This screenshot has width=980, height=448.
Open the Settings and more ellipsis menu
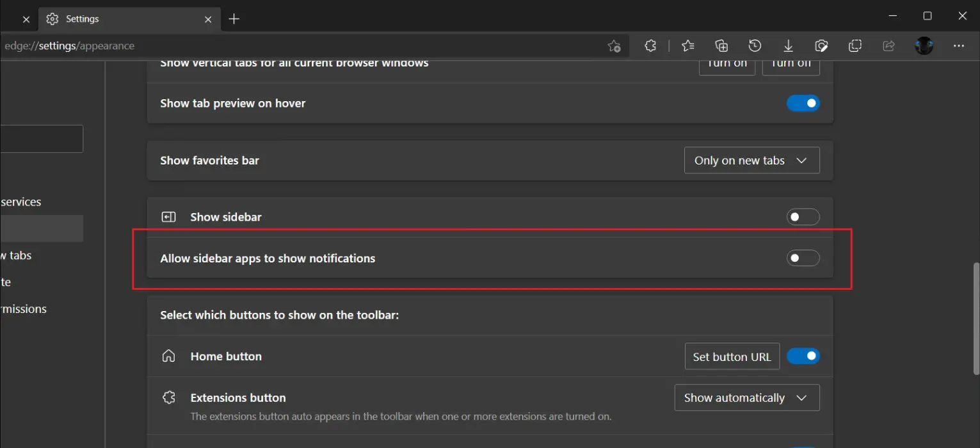tap(959, 46)
